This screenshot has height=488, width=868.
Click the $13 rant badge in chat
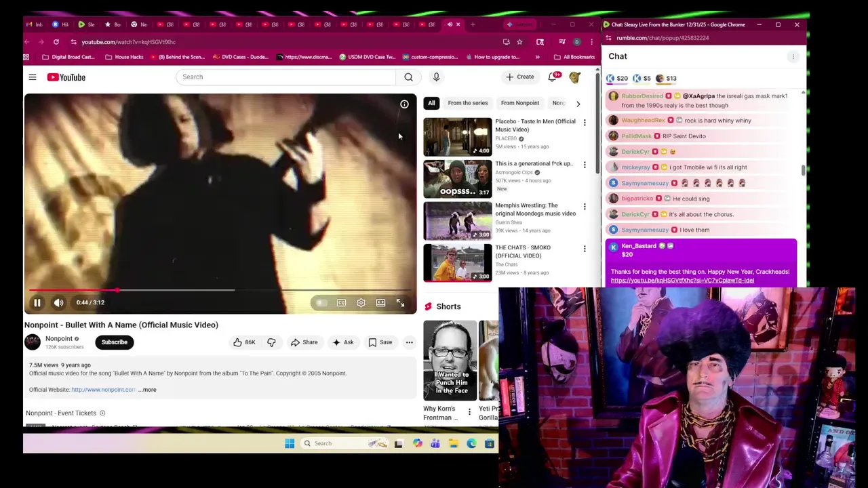tap(666, 78)
